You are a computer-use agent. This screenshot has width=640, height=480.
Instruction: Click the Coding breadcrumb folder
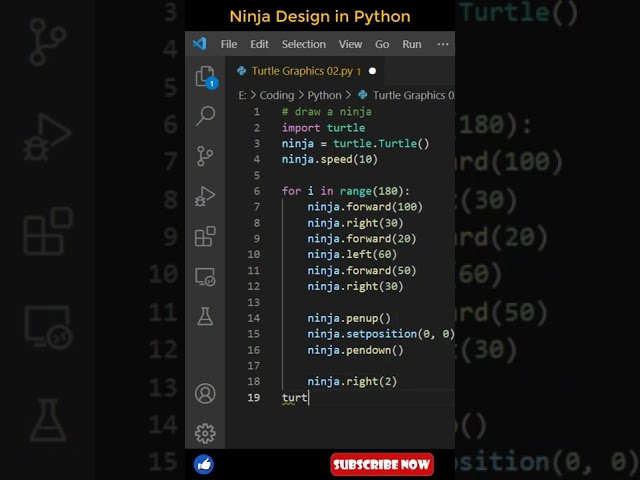(x=277, y=95)
